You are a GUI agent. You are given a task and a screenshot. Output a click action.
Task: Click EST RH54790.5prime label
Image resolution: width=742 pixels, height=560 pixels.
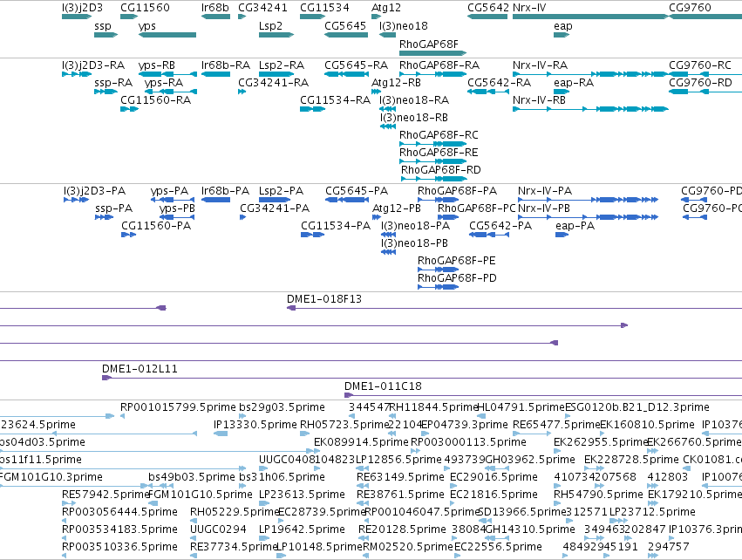coord(599,495)
